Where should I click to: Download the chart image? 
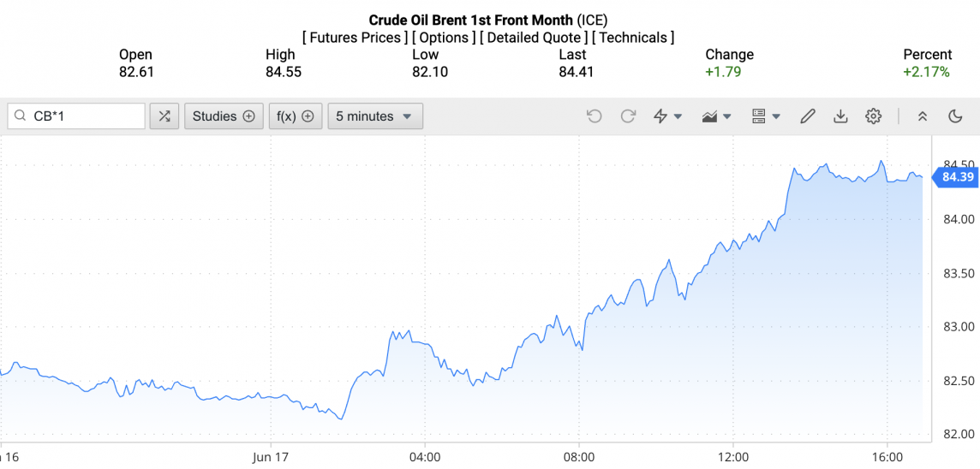coord(840,116)
